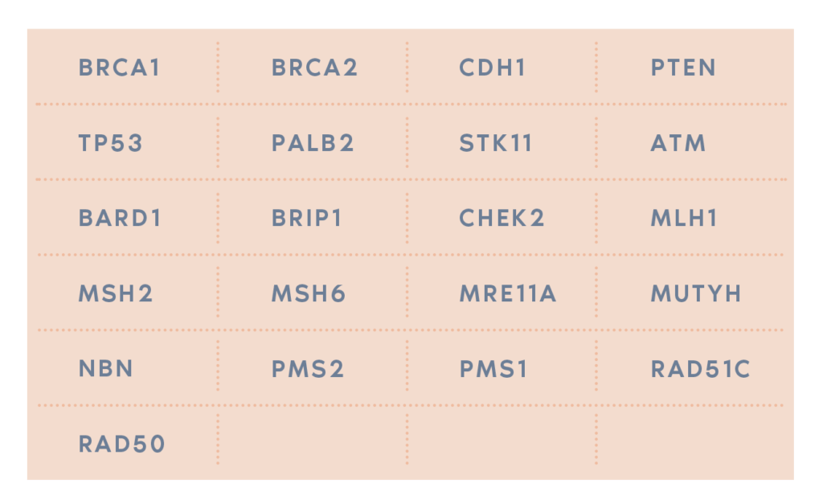Image resolution: width=823 pixels, height=504 pixels.
Task: Select the RAD50 gene label
Action: pos(122,444)
